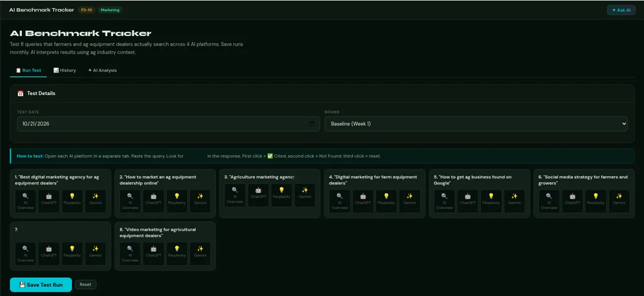Click ChatGPT robot icon in query 3 card

pyautogui.click(x=258, y=190)
